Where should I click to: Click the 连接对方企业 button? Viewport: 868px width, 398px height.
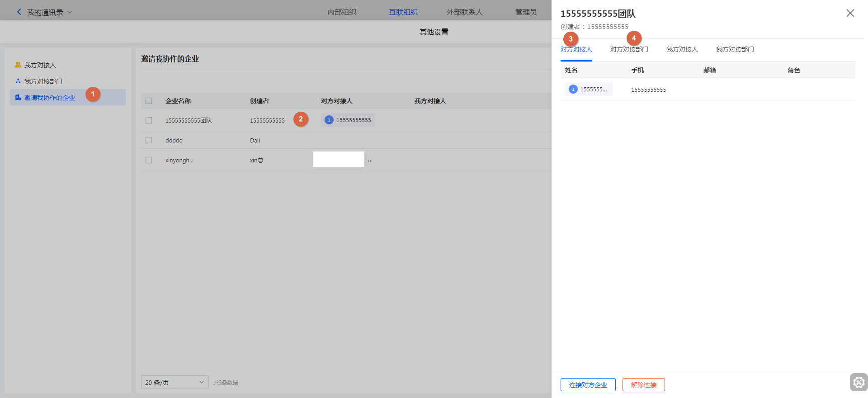click(588, 385)
